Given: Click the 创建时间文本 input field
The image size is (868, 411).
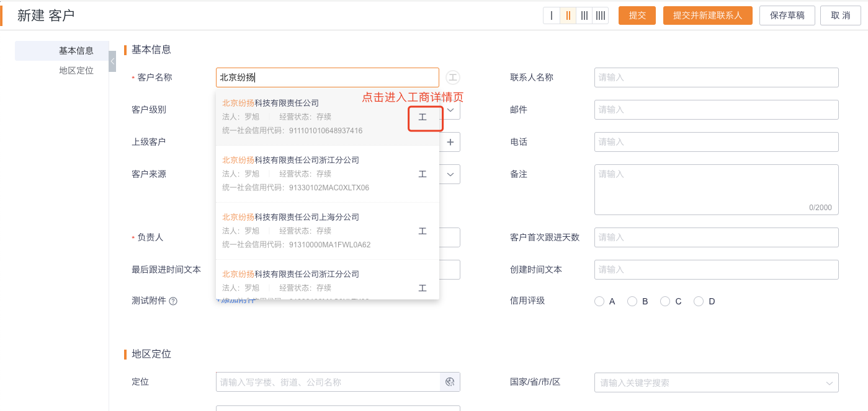Looking at the screenshot, I should [717, 270].
